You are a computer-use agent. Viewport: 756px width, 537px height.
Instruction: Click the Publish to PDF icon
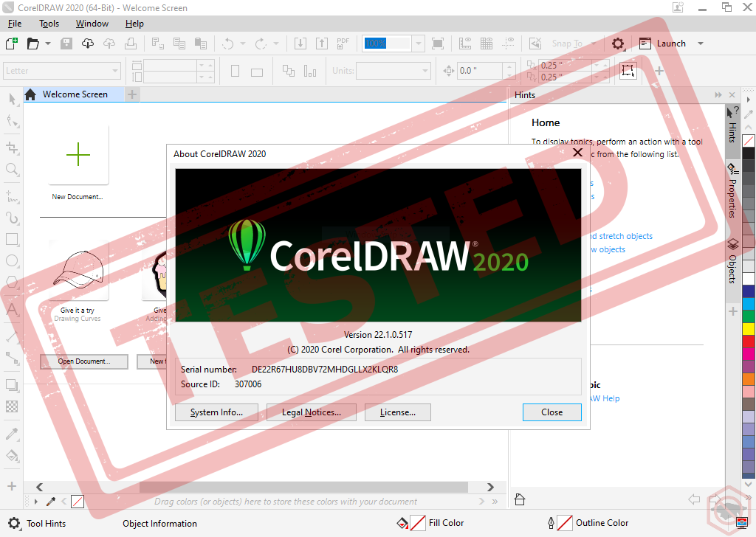(x=343, y=44)
